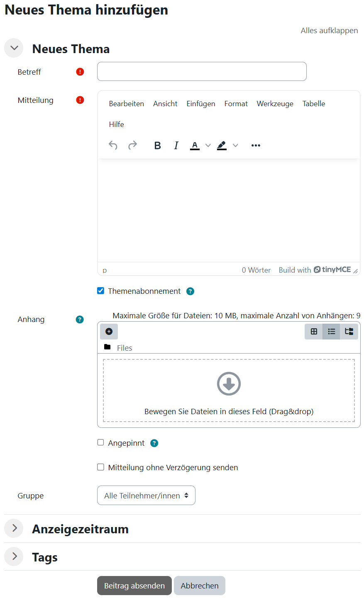364x598 pixels.
Task: Open the Einfügen menu
Action: 200,104
